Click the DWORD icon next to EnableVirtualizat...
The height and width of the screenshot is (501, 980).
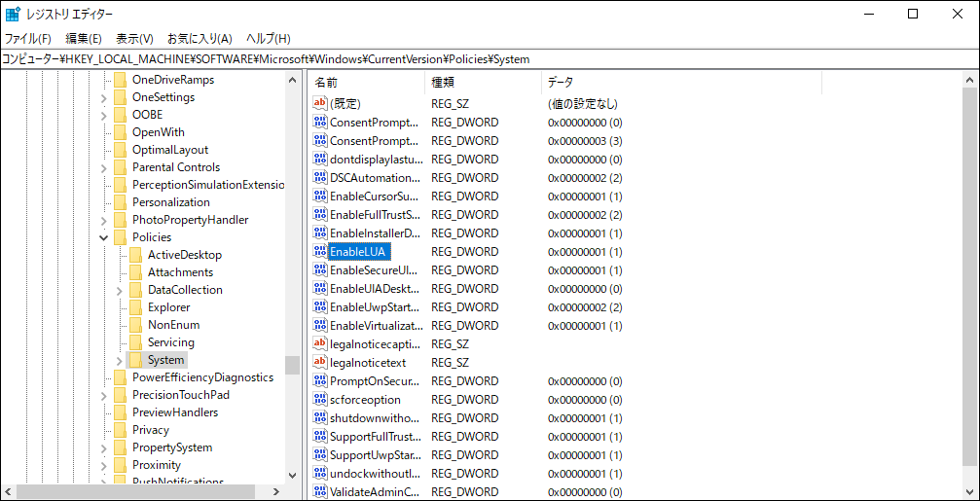point(320,326)
